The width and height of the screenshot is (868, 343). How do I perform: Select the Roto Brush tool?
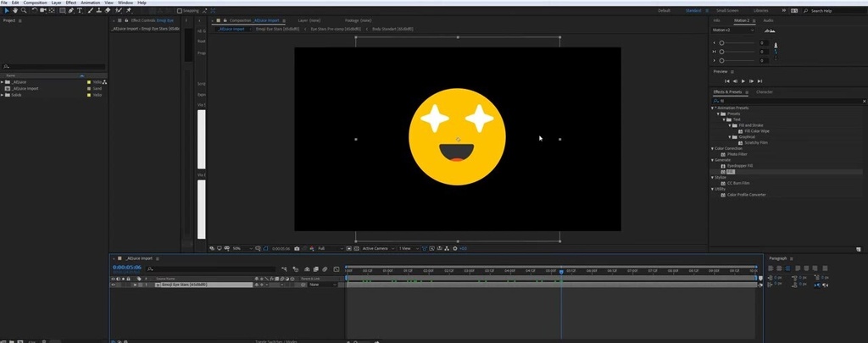[118, 10]
